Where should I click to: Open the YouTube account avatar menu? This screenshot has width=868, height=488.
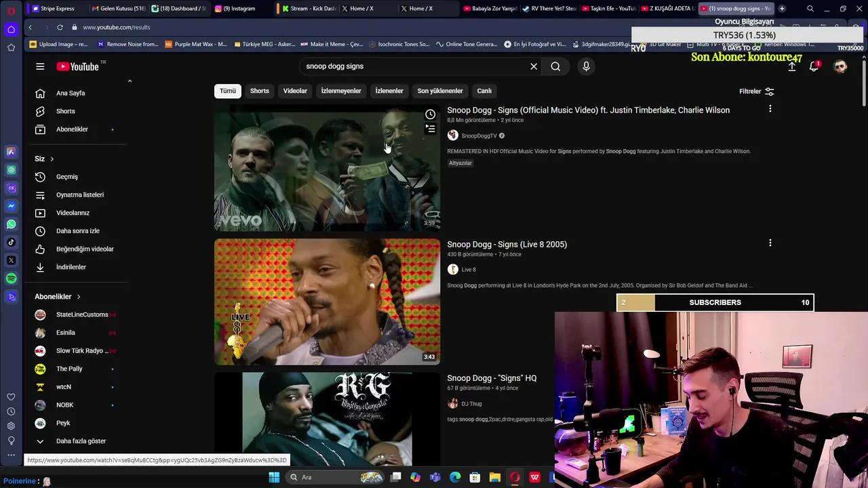point(840,66)
